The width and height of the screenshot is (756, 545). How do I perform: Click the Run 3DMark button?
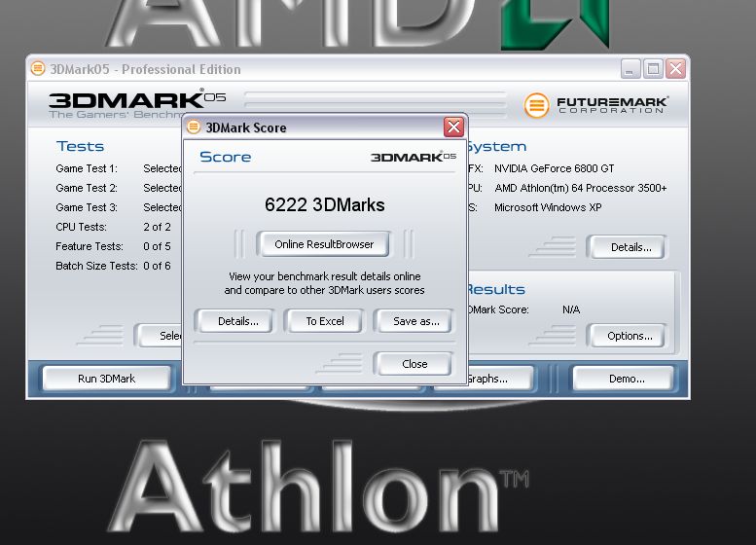coord(107,379)
